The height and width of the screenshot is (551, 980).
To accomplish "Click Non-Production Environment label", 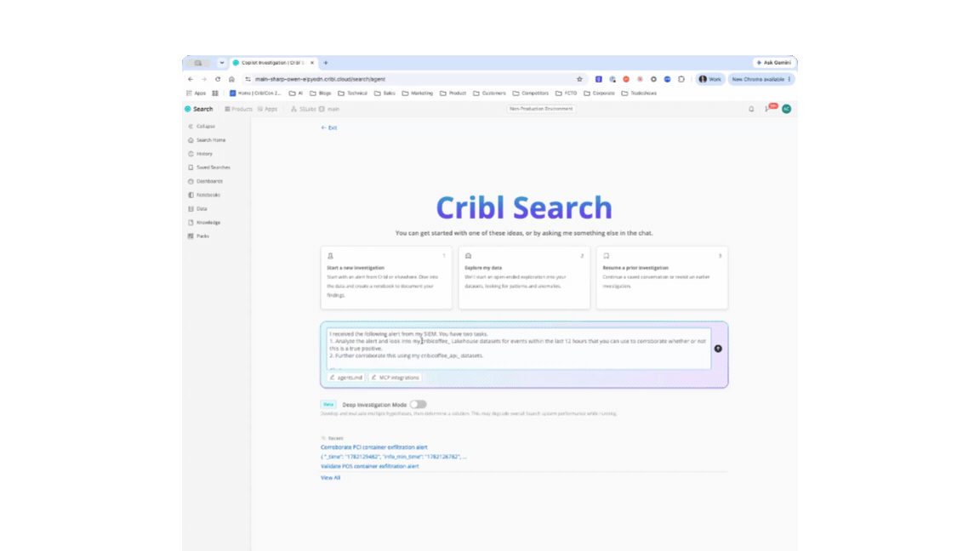I will click(541, 109).
